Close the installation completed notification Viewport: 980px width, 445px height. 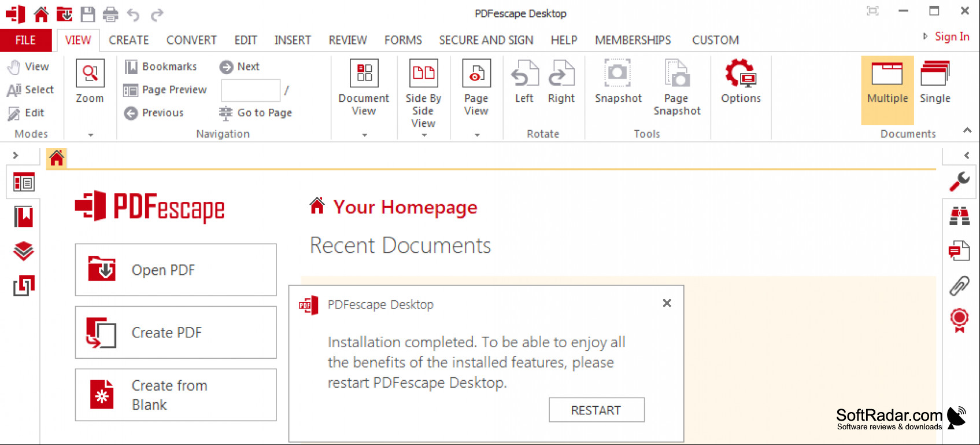[x=667, y=303]
